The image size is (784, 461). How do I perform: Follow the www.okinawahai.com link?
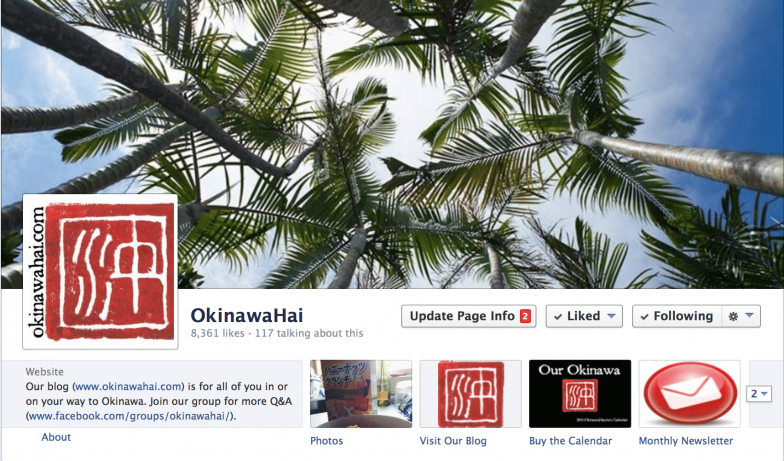tap(128, 386)
